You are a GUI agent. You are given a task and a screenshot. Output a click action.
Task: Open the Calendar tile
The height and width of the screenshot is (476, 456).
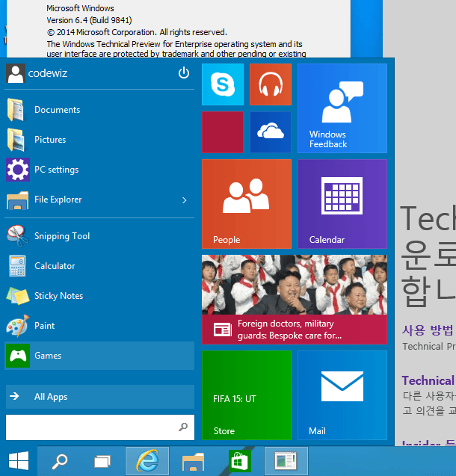point(342,203)
